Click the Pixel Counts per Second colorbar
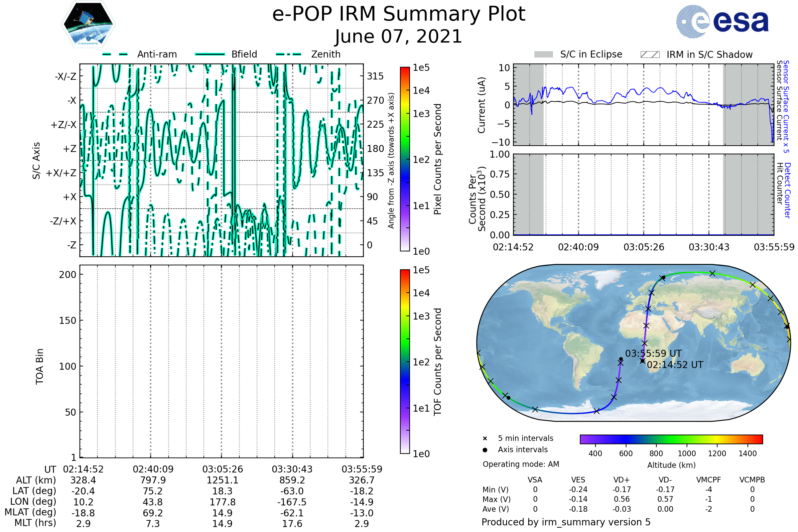This screenshot has width=798, height=532. click(x=405, y=159)
